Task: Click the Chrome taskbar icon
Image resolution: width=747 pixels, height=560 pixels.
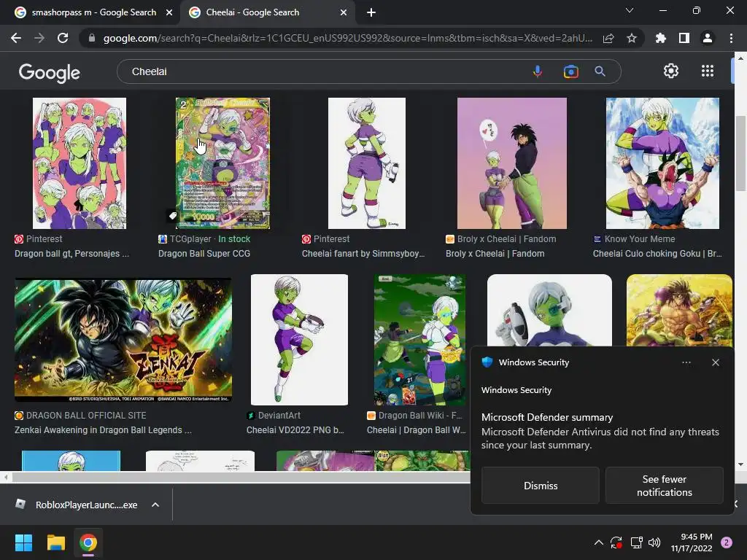Action: [88, 542]
